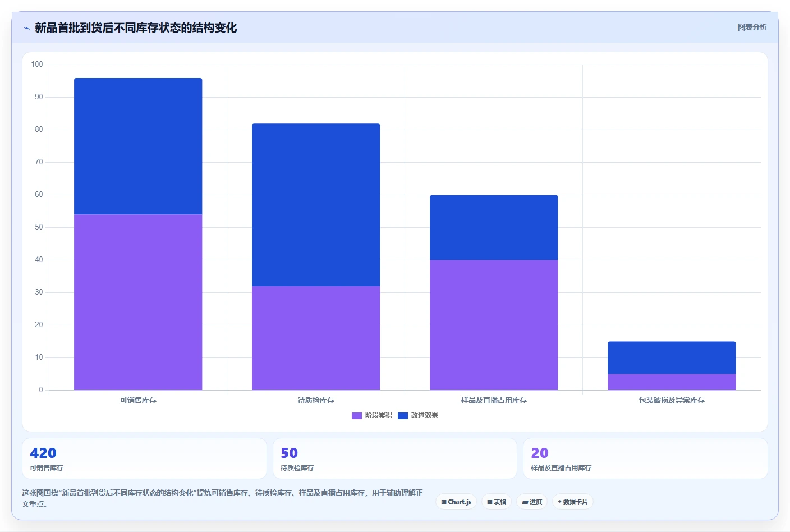This screenshot has width=790, height=532.
Task: Click the 图表分析 label in header
Action: click(752, 27)
